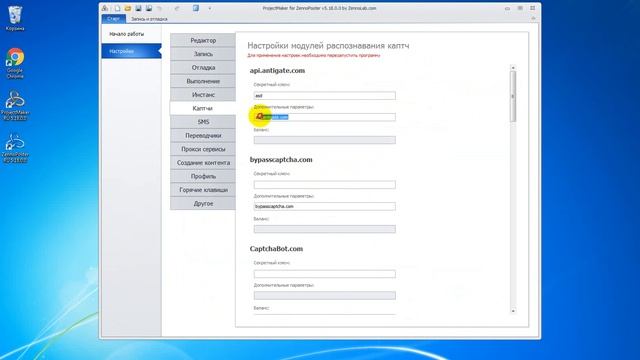This screenshot has width=640, height=360.
Task: Open the Переводчики settings section
Action: 203,136
